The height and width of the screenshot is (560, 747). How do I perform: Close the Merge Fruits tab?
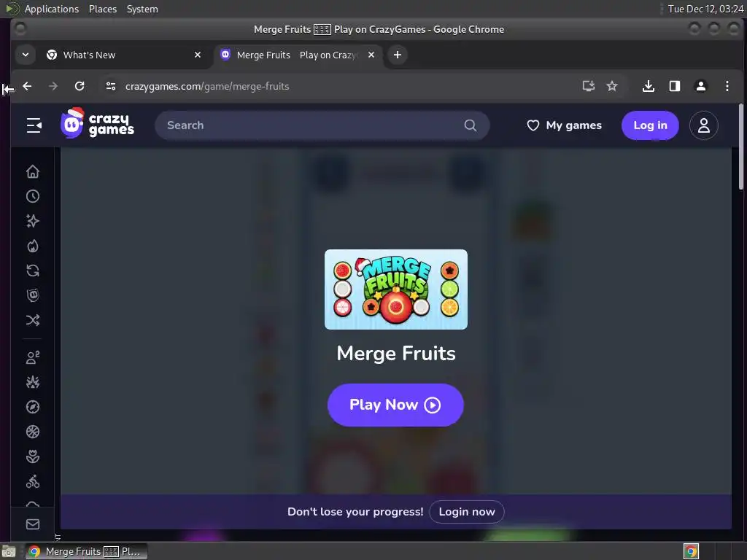371,55
